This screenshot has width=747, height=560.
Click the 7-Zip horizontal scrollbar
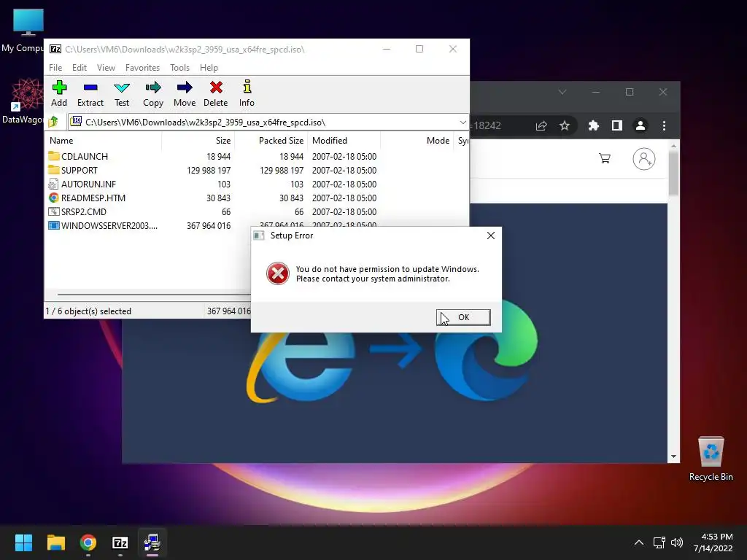point(153,295)
